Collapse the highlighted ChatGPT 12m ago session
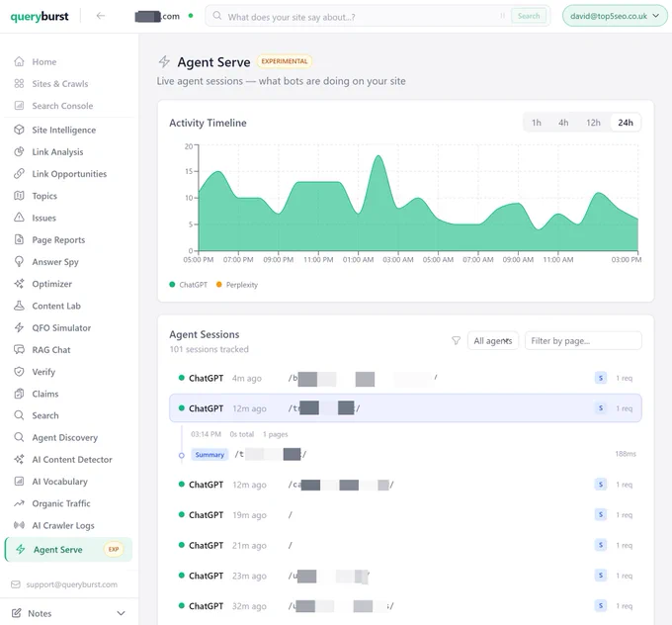This screenshot has height=625, width=672. coord(405,408)
